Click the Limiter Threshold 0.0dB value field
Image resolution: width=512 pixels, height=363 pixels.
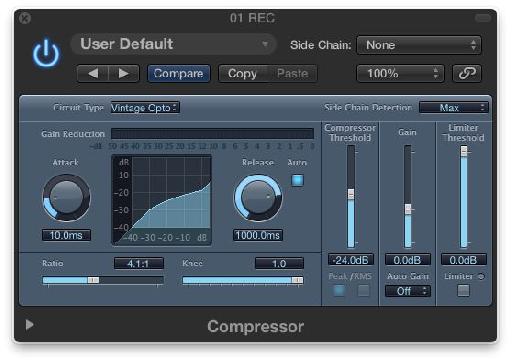464,260
